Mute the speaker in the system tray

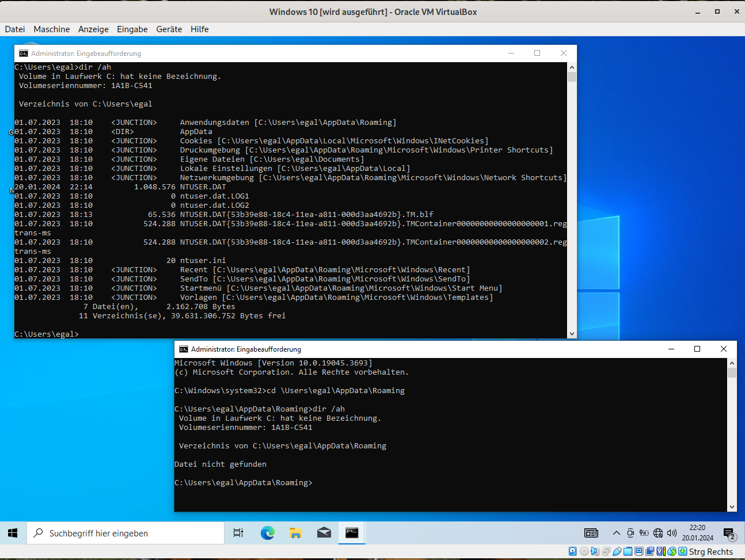click(x=671, y=533)
